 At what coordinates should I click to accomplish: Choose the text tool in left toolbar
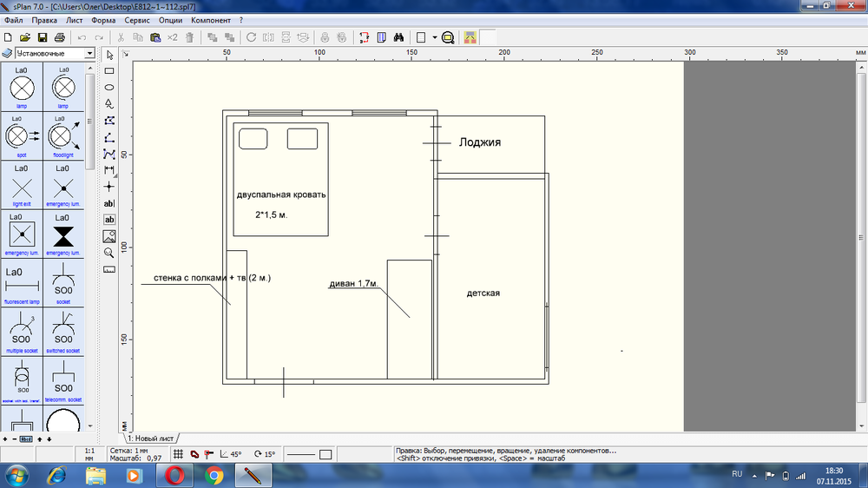coord(109,203)
